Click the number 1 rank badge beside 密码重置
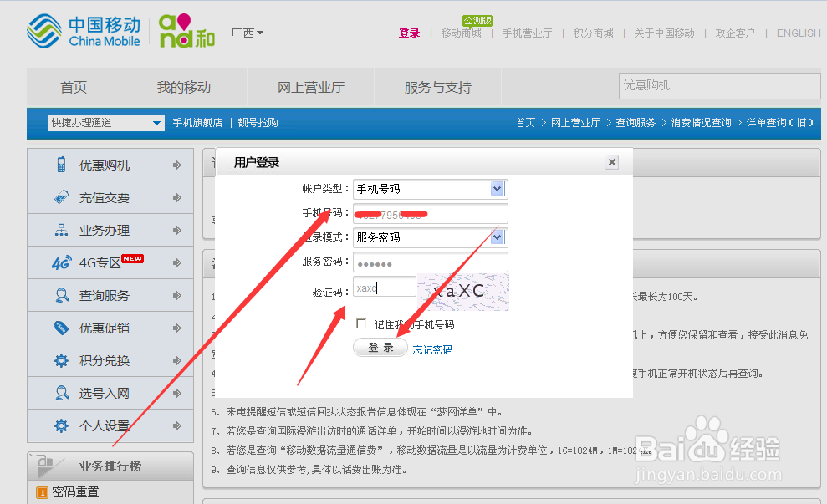This screenshot has width=827, height=504. [42, 493]
